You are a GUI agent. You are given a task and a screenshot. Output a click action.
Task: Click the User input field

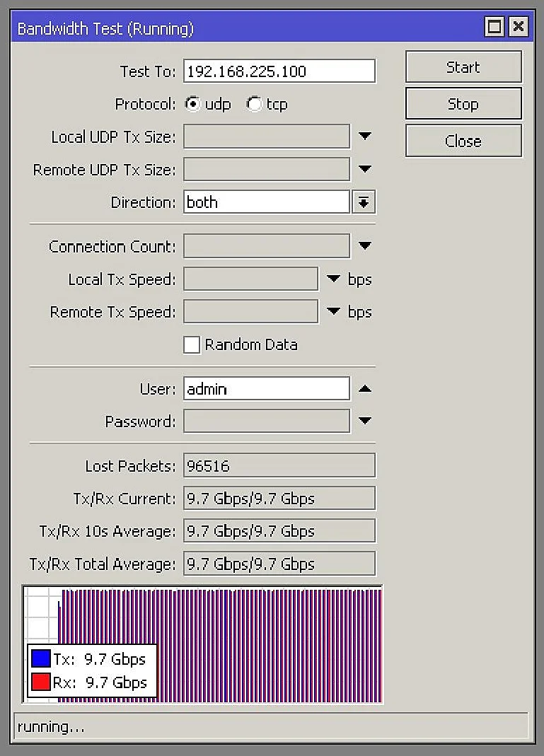pyautogui.click(x=267, y=389)
